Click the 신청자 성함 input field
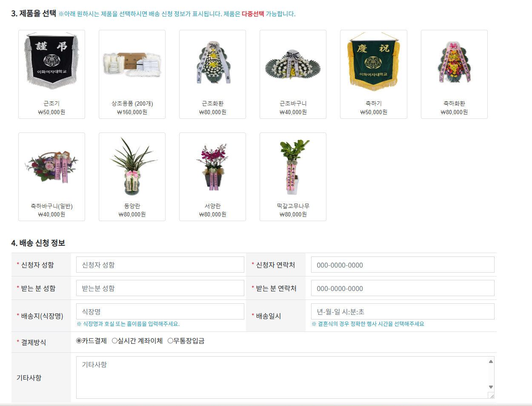 [160, 265]
